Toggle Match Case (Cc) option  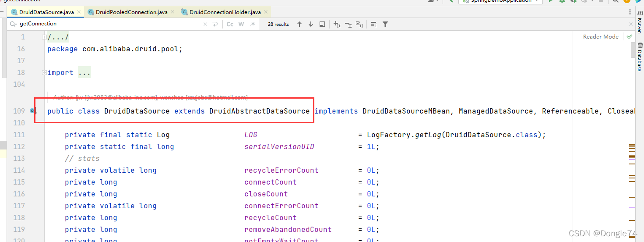click(x=230, y=24)
